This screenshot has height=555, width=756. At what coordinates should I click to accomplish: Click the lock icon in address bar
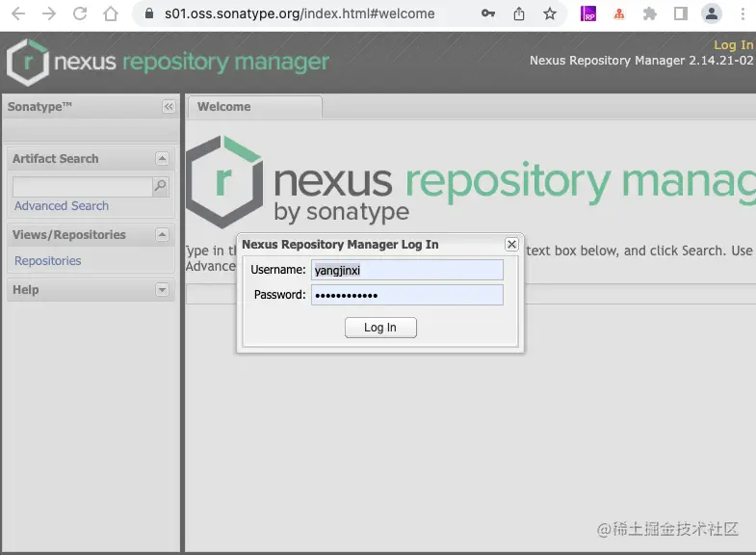click(x=149, y=13)
